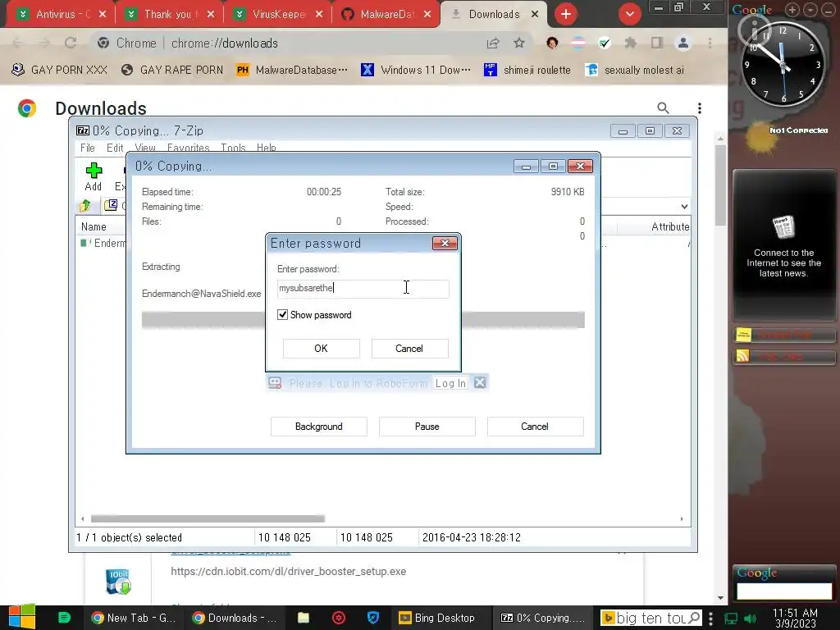Click 7-Zip up-folder arrow icon
840x630 pixels.
click(85, 206)
